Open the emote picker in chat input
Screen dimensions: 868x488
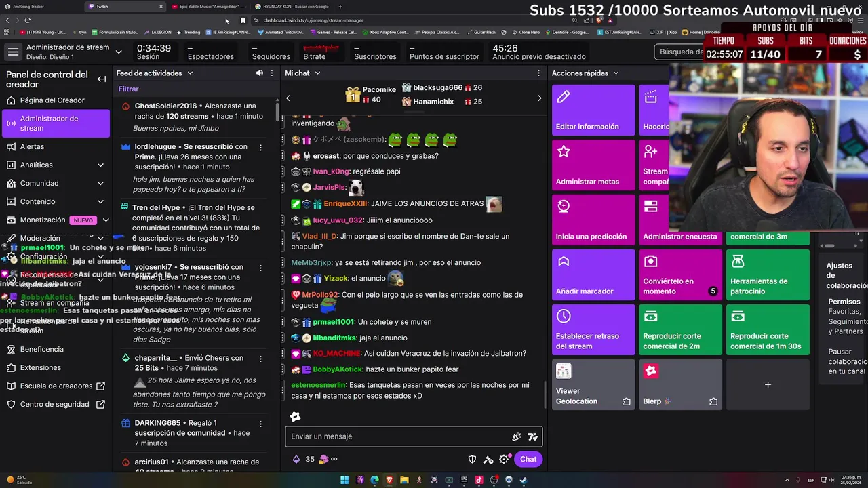click(532, 436)
